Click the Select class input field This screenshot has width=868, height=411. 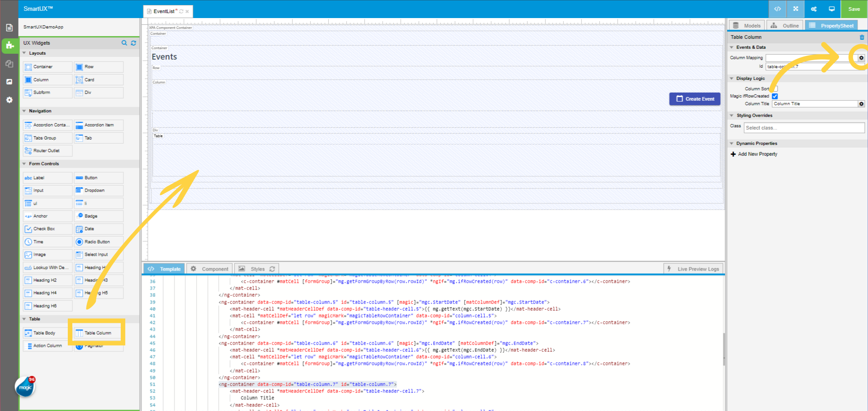(x=804, y=127)
